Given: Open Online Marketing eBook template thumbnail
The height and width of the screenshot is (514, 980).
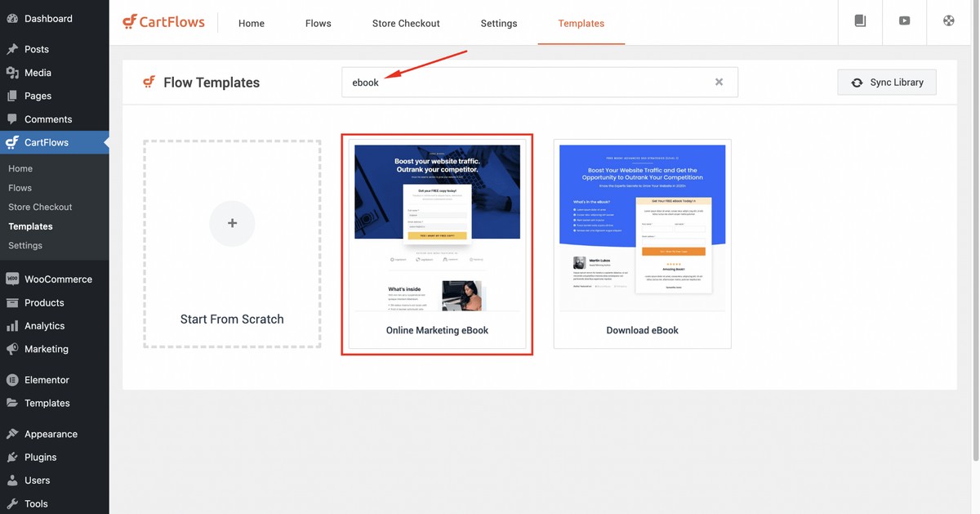Looking at the screenshot, I should tap(437, 228).
